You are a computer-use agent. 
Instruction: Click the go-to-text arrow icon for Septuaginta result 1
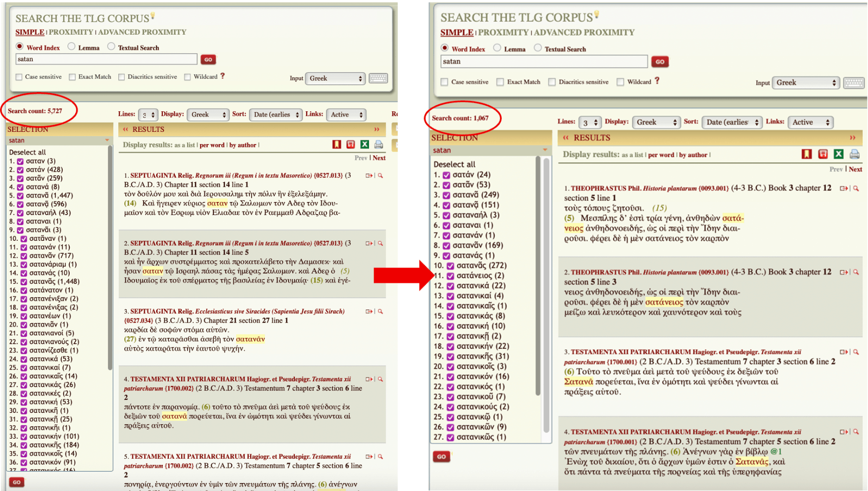[x=369, y=176]
